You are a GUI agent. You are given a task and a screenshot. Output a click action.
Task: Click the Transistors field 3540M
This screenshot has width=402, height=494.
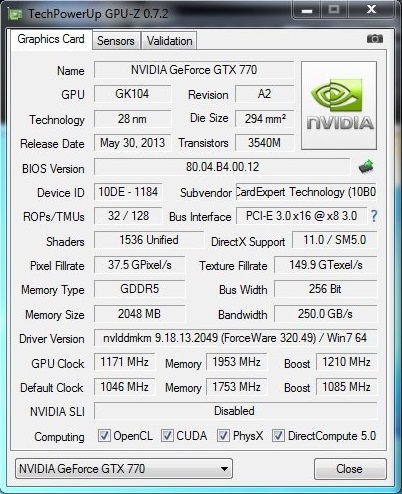(265, 143)
